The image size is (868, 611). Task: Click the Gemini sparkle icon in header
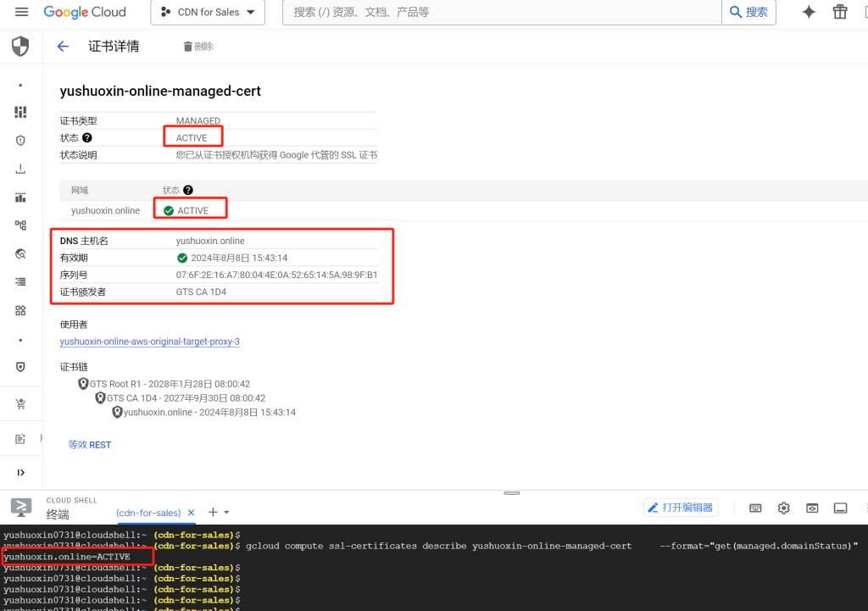tap(809, 12)
